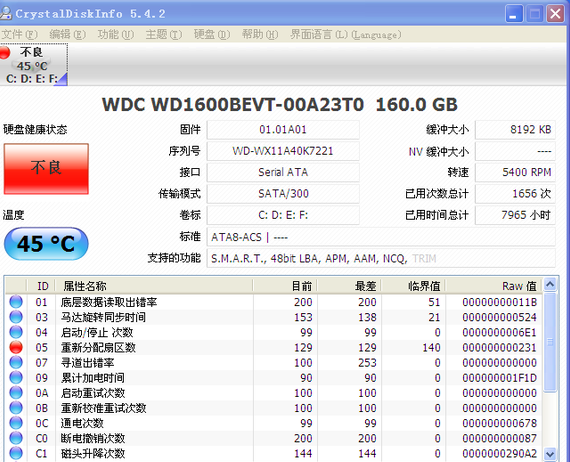Click the standard field ATA8-ACS
This screenshot has height=462, width=570.
381,237
